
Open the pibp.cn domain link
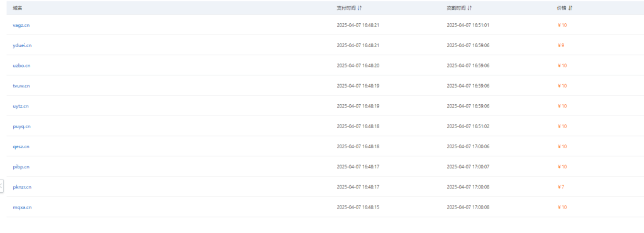[x=21, y=166]
